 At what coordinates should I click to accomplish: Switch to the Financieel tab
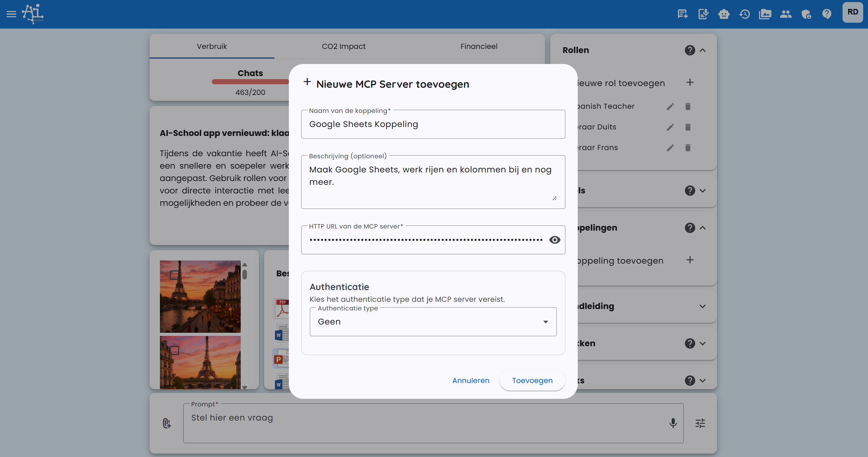(479, 46)
